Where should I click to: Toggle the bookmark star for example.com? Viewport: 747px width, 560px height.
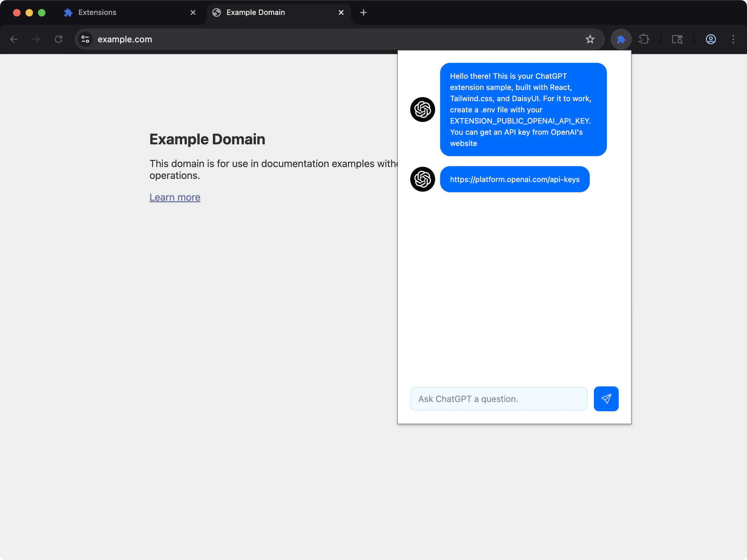590,39
